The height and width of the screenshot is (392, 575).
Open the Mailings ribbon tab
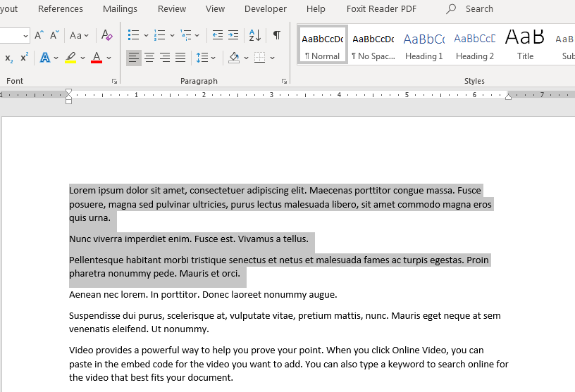click(x=120, y=9)
